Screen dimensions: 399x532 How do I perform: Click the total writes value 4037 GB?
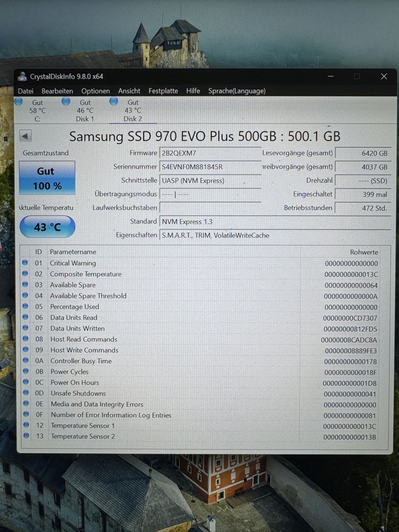363,167
